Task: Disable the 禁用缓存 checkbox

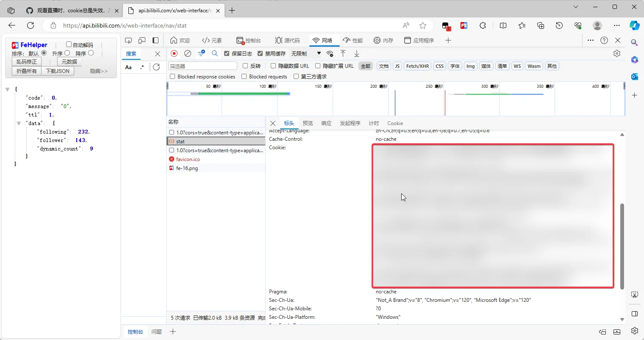Action: click(260, 53)
